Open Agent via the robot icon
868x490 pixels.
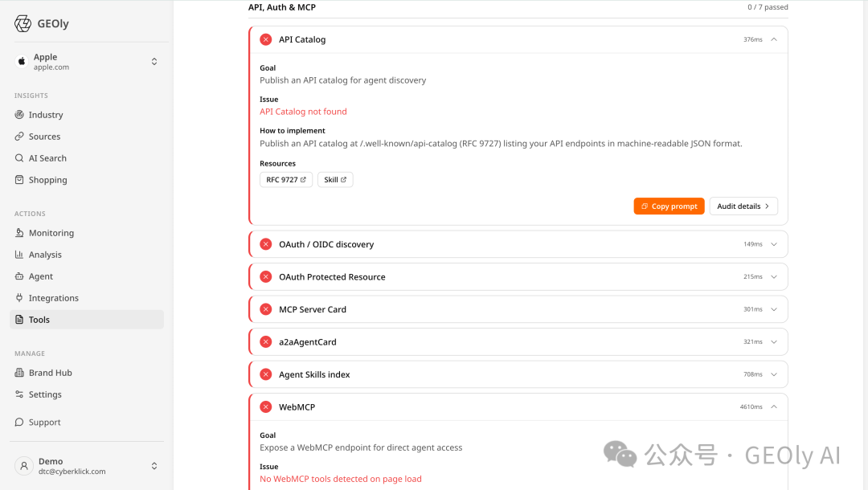point(19,276)
